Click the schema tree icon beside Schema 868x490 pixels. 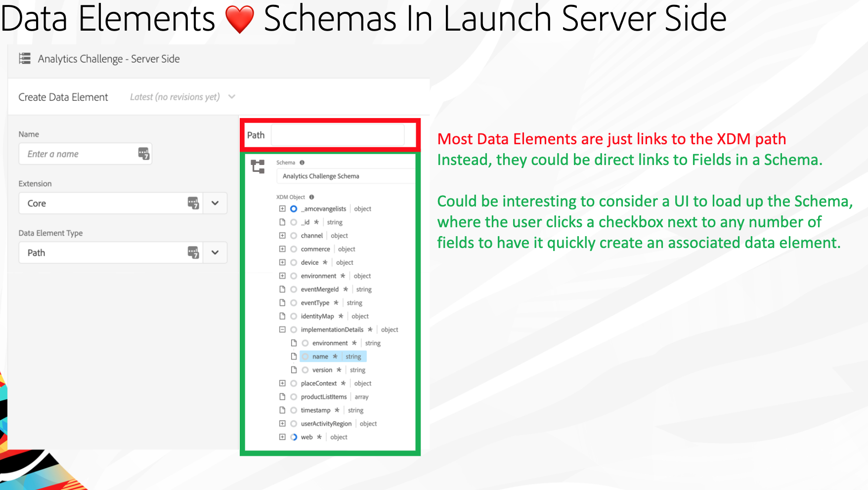click(x=258, y=166)
